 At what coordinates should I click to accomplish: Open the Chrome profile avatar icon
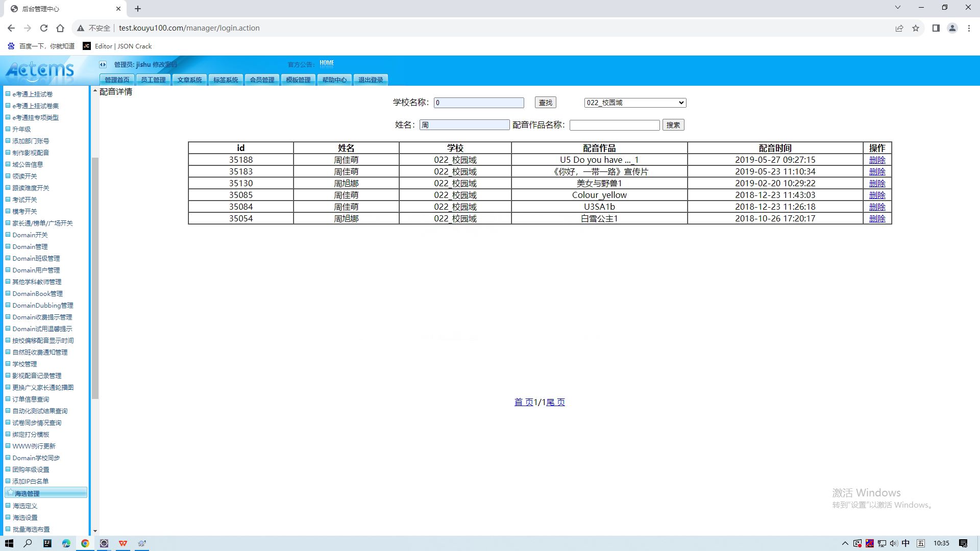(x=952, y=28)
